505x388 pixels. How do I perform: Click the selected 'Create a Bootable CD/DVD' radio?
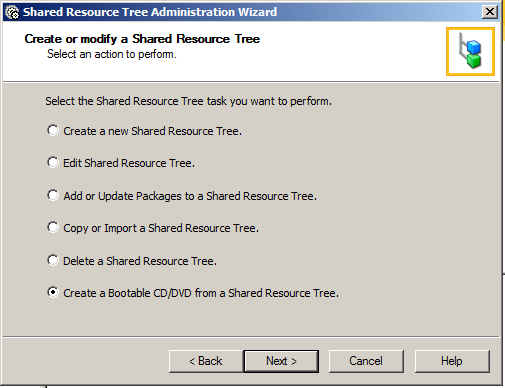click(x=53, y=292)
